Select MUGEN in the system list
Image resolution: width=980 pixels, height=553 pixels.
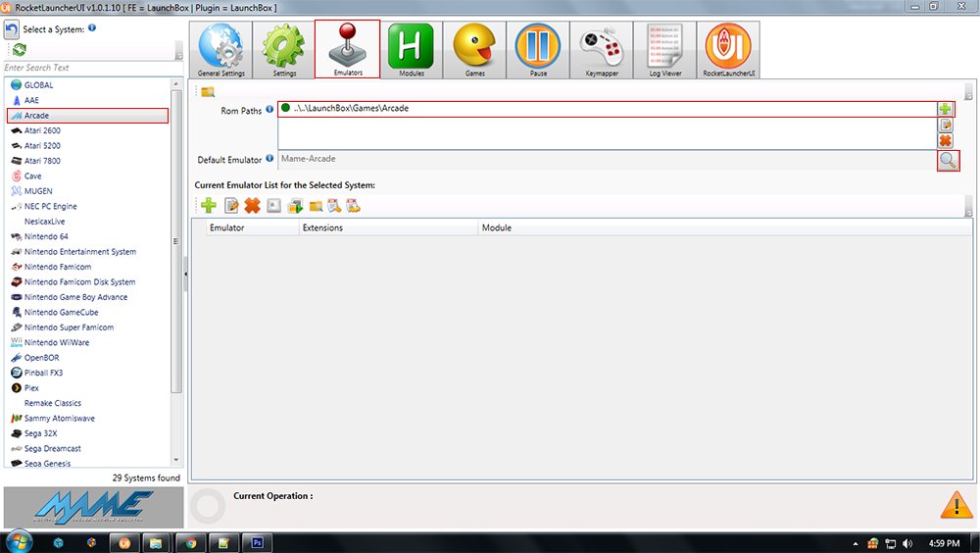(x=32, y=191)
